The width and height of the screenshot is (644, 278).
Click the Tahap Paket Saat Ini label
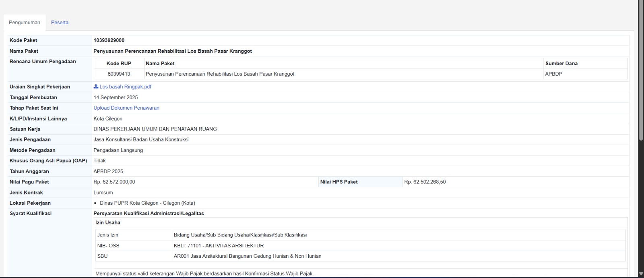pos(34,108)
